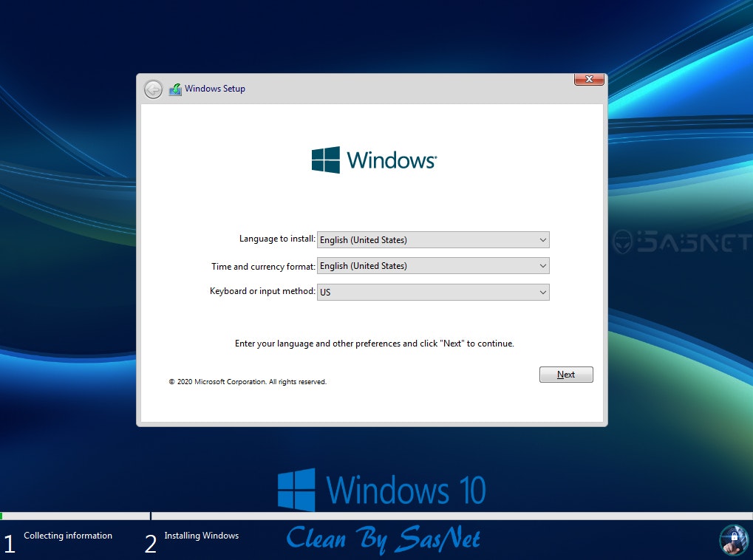
Task: Open the Language to install dropdown
Action: click(433, 239)
